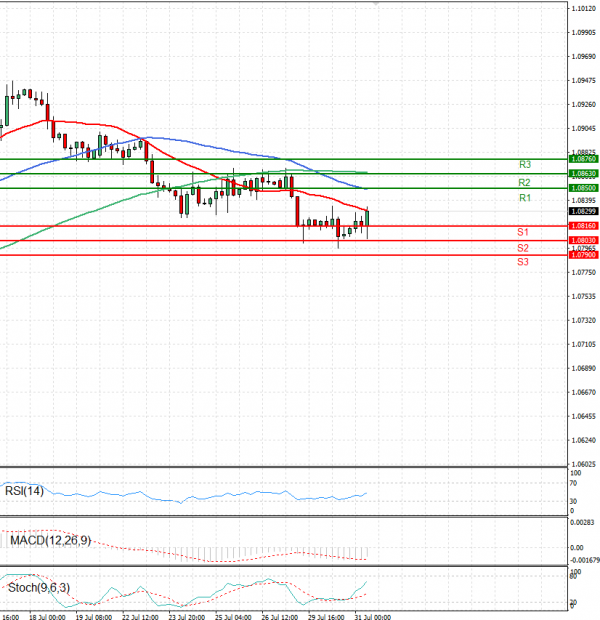
Task: Click the 22 Jul 12:00 time label
Action: [140, 617]
